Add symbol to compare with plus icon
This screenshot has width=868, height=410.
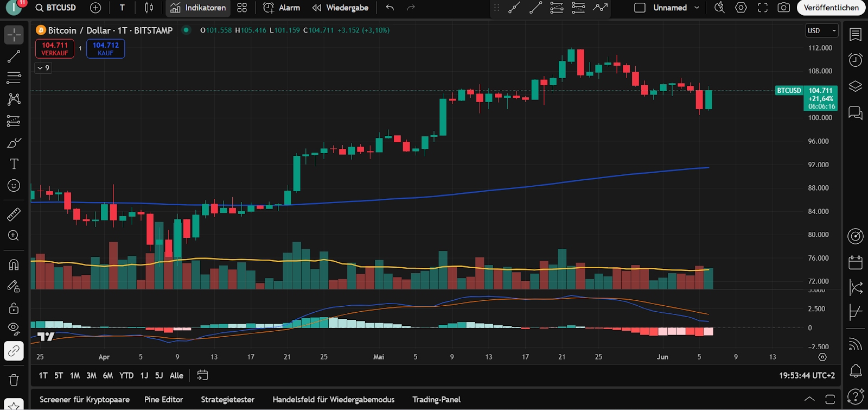point(95,8)
